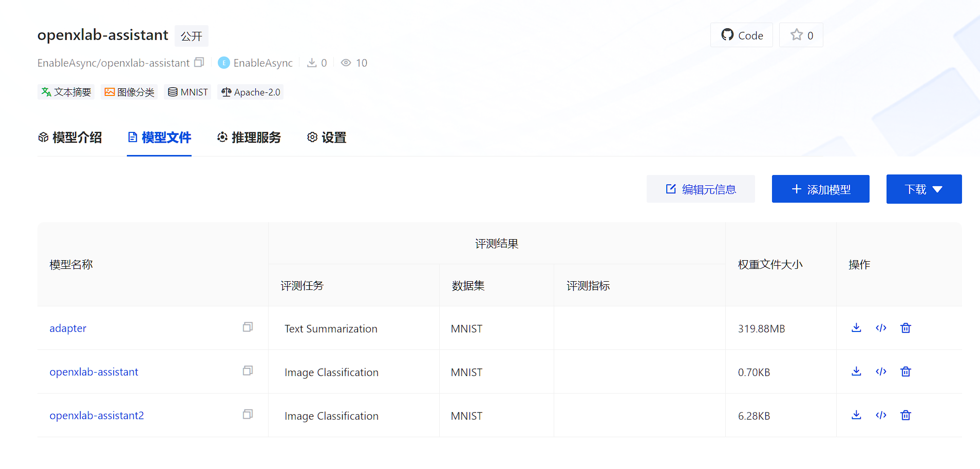Viewport: 980px width, 469px height.
Task: Switch to the 模型介绍 tab
Action: (70, 138)
